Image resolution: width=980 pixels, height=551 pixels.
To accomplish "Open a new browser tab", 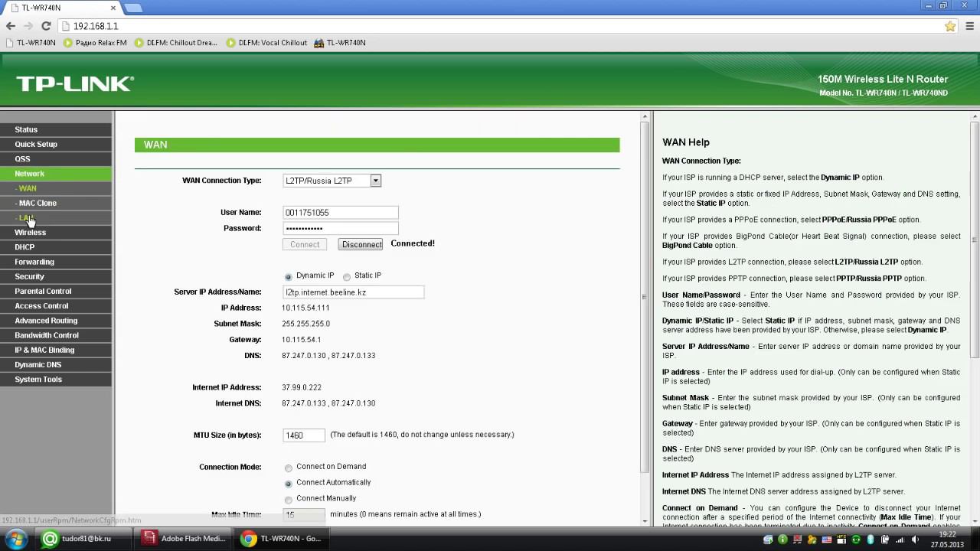I will (132, 8).
